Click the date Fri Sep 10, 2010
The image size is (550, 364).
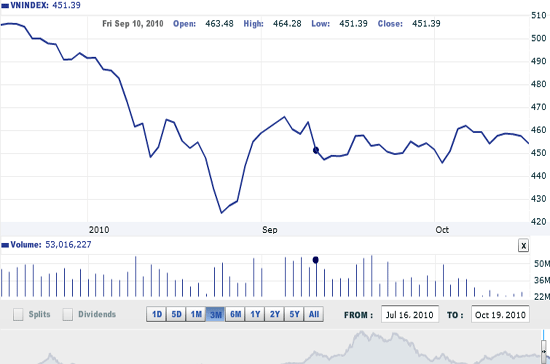click(133, 23)
